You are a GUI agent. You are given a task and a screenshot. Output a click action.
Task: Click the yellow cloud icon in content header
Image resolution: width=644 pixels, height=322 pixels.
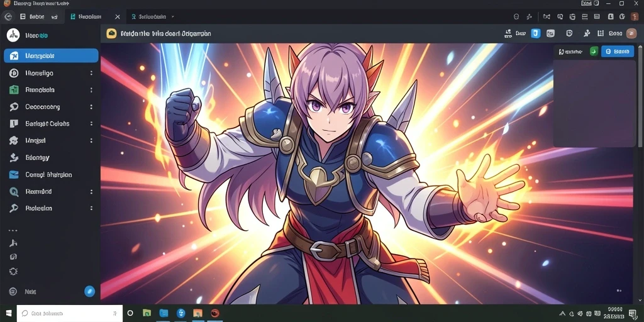(x=111, y=34)
